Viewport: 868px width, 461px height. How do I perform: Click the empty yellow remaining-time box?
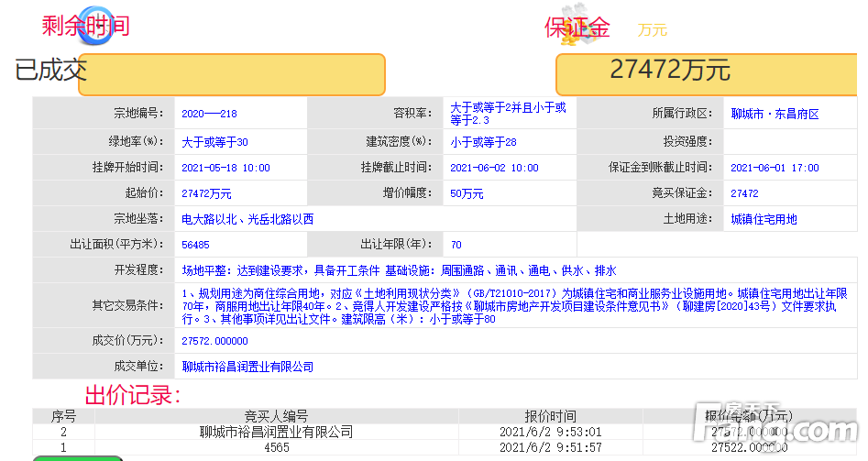point(231,74)
